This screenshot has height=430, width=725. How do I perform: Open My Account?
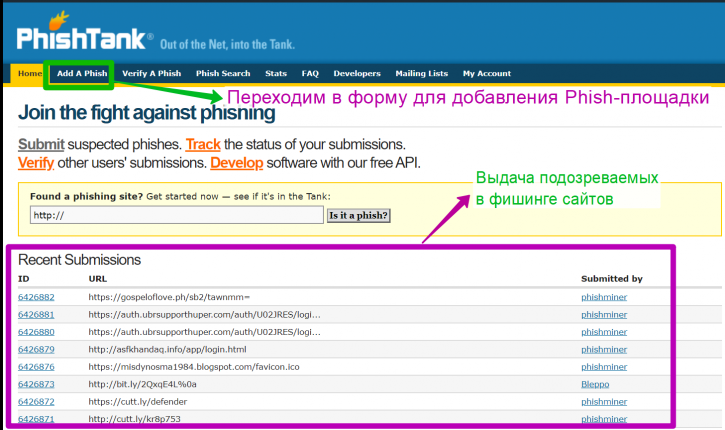tap(487, 74)
